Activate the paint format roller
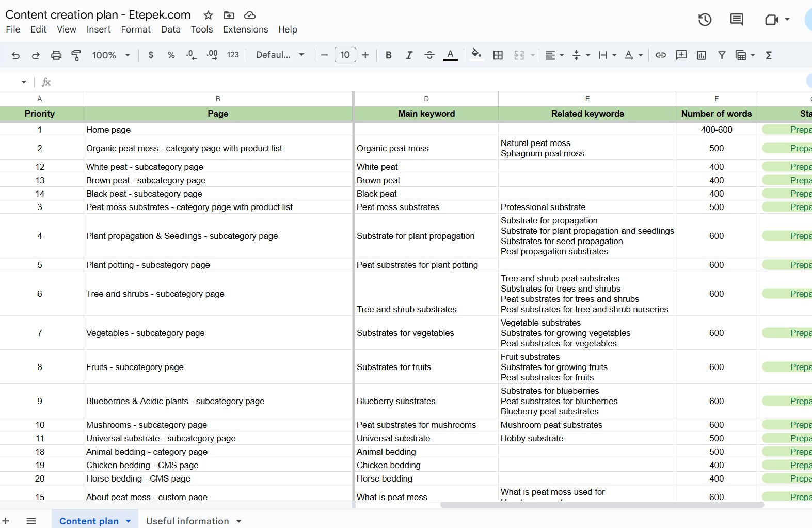812x528 pixels. (76, 55)
